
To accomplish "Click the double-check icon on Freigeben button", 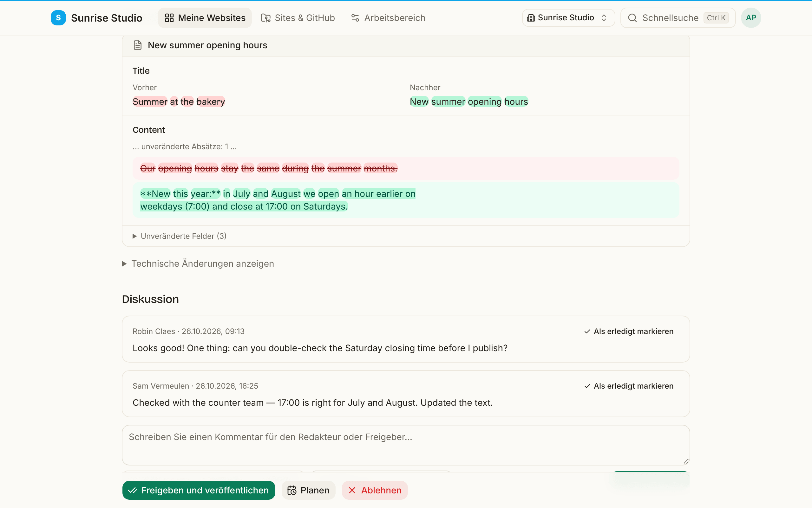I will point(133,490).
